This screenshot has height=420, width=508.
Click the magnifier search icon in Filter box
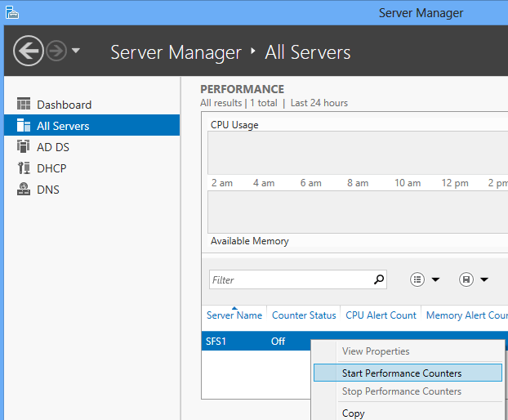(379, 279)
